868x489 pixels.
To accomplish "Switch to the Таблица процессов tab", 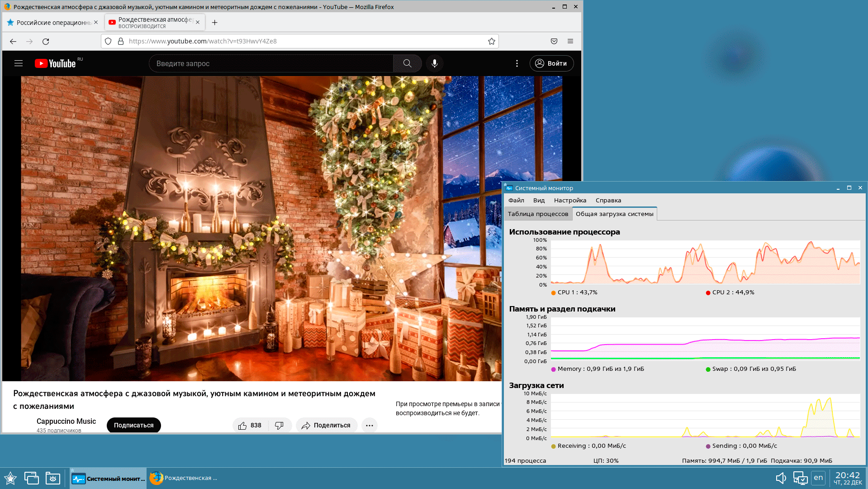I will pyautogui.click(x=538, y=214).
